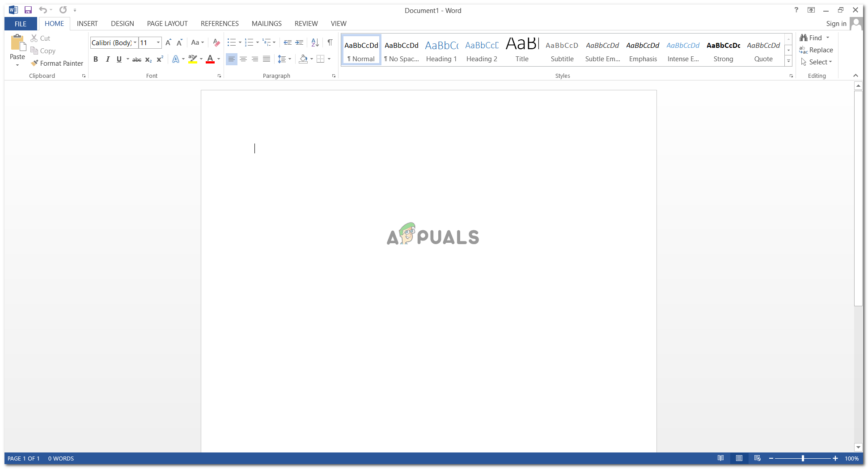Switch to Web Layout view
868x469 pixels.
[757, 458]
